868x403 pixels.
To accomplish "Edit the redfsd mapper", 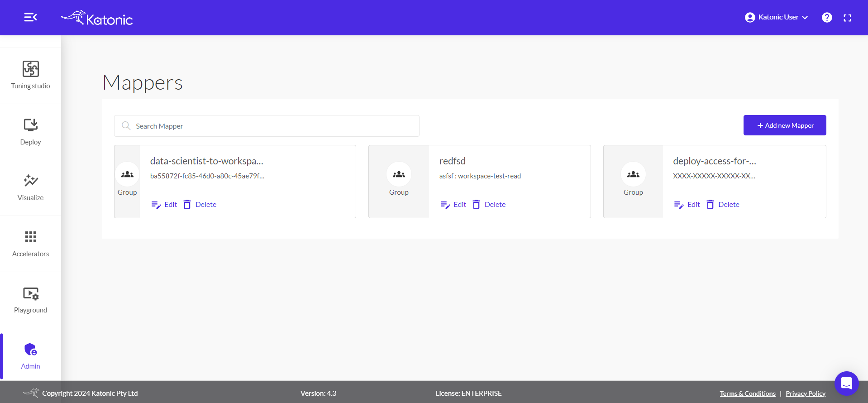I will tap(453, 205).
